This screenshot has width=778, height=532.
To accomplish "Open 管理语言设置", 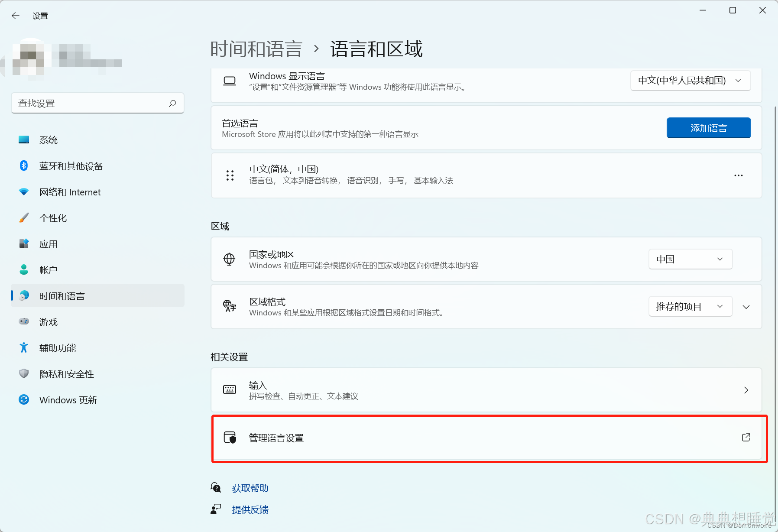I will coord(486,438).
